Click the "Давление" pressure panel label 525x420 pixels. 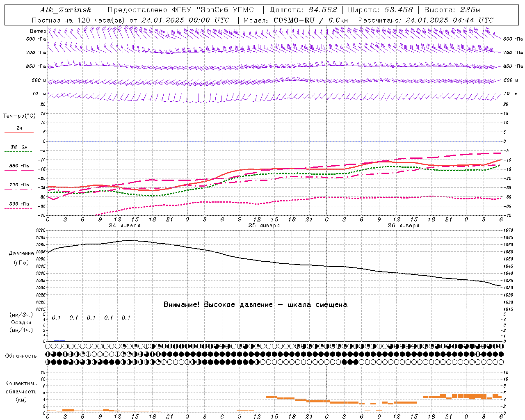pos(21,253)
